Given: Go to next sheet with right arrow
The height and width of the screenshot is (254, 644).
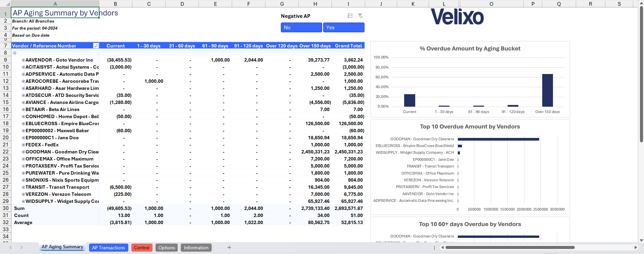Looking at the screenshot, I should click(22, 248).
